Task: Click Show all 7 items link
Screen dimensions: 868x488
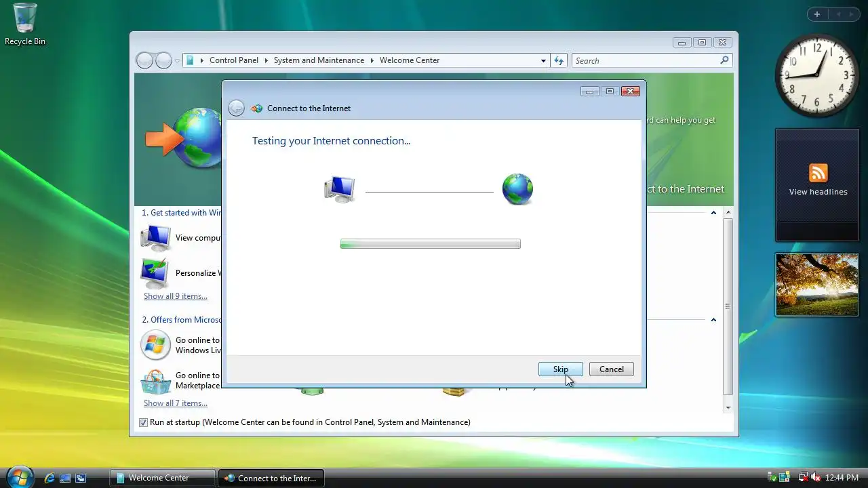Action: pyautogui.click(x=176, y=403)
